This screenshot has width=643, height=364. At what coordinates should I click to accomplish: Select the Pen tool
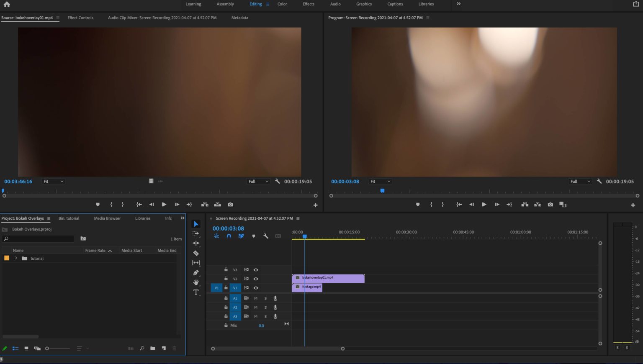click(195, 273)
